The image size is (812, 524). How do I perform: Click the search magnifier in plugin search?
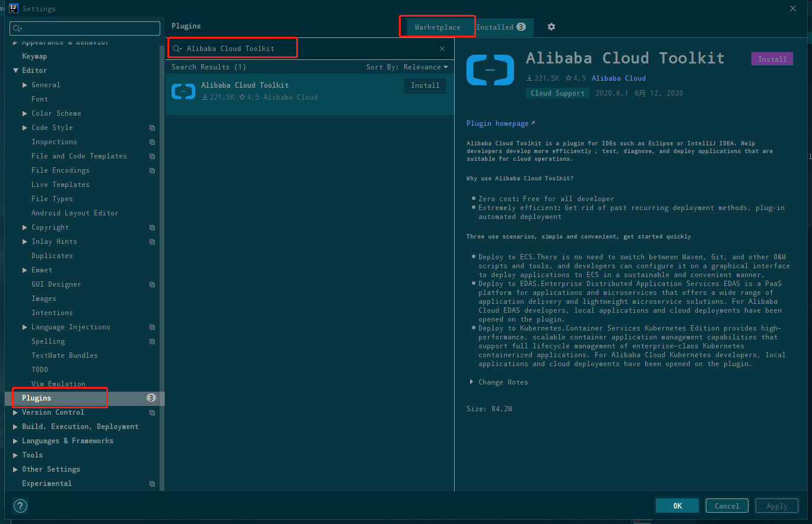click(177, 49)
